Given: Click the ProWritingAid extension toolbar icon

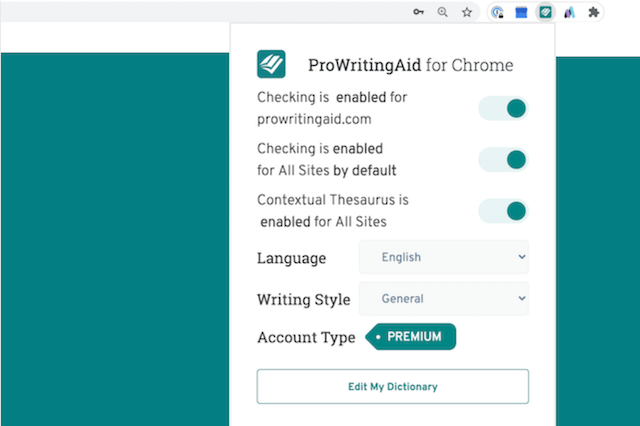Looking at the screenshot, I should pos(545,12).
